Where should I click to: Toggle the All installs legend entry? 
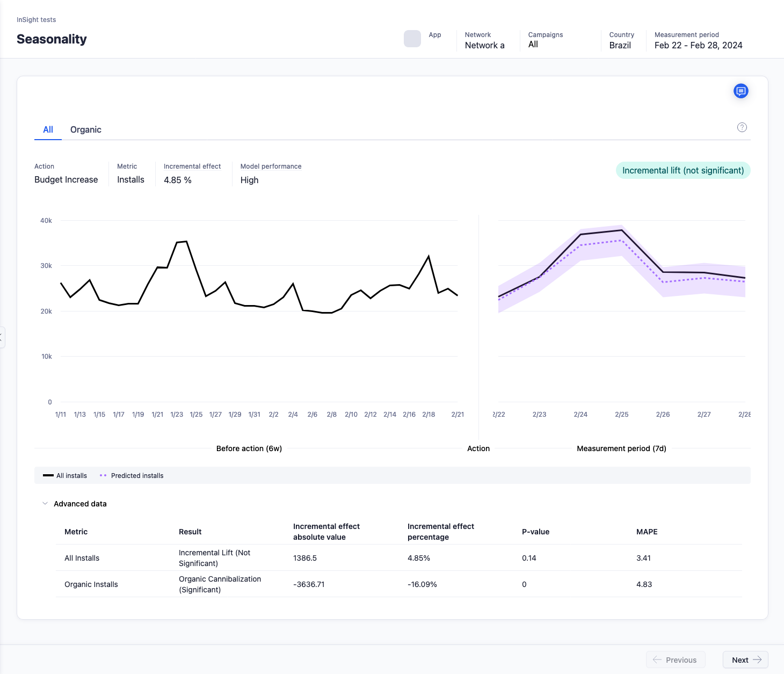coord(64,475)
